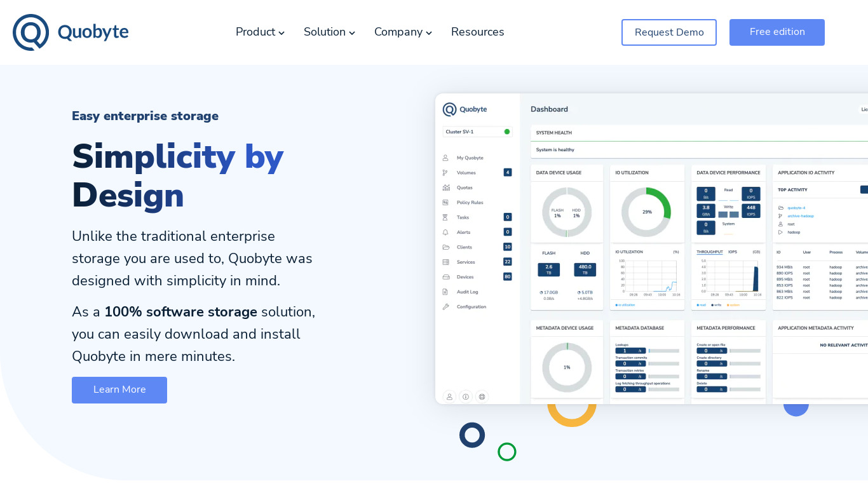Click the Quotas chart icon in sidebar
Viewport: 868px width, 488px height.
pyautogui.click(x=445, y=187)
